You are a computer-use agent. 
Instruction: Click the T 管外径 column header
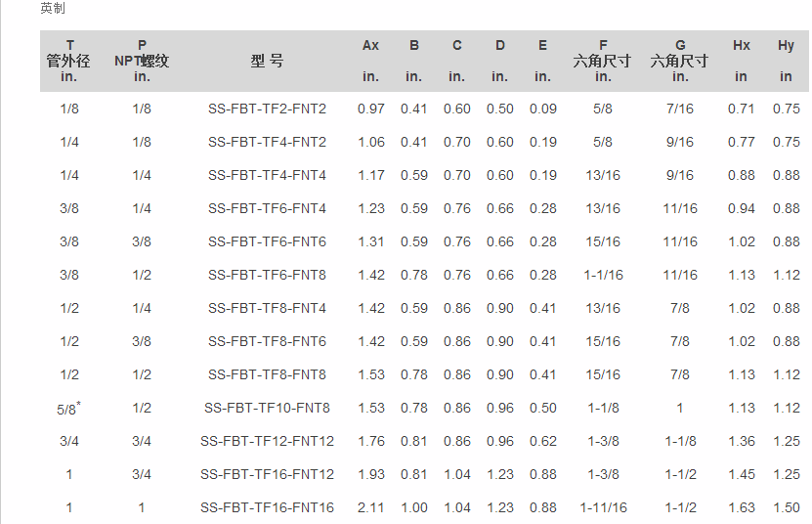pos(68,61)
